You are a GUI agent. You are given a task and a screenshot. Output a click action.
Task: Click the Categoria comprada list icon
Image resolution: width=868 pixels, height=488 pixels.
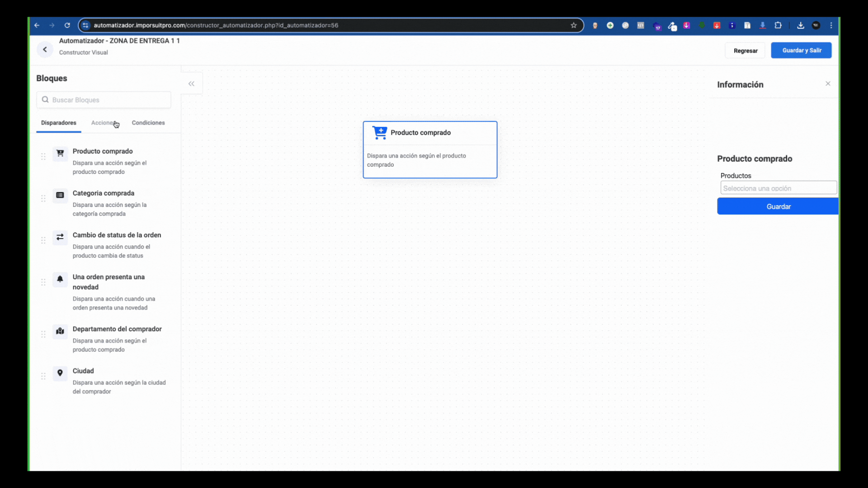(x=60, y=195)
